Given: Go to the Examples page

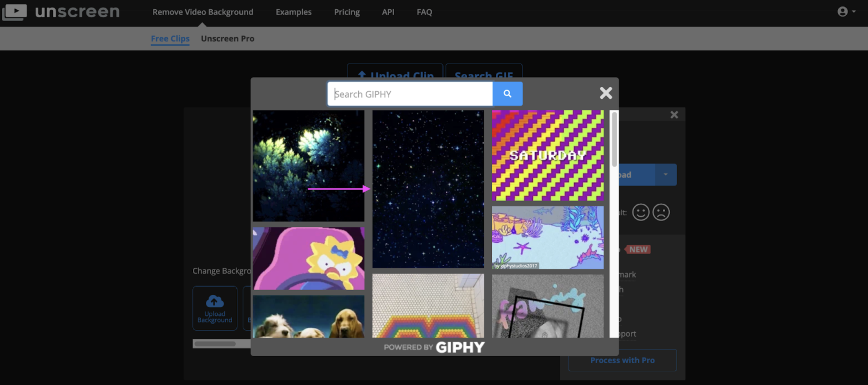Looking at the screenshot, I should tap(293, 12).
